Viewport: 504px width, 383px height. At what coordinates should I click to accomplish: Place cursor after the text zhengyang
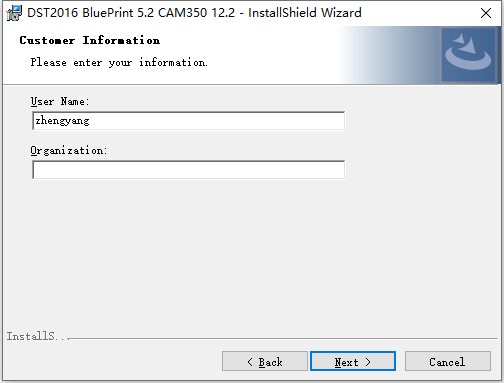pyautogui.click(x=90, y=121)
